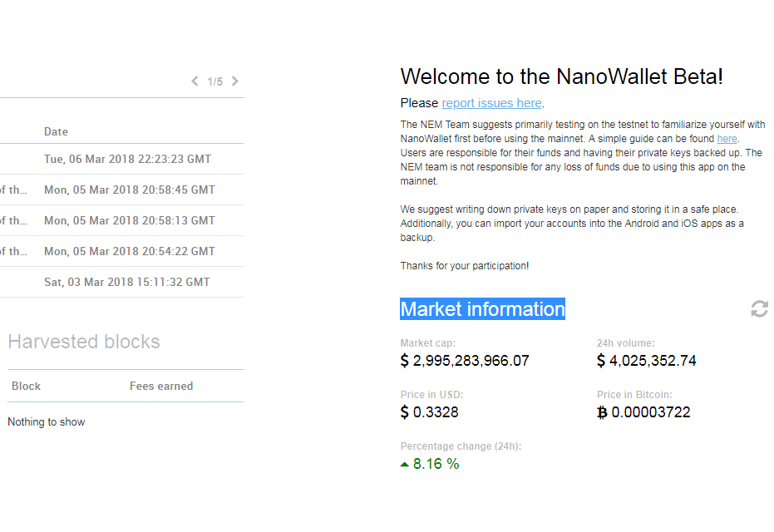Click the USD price value $ 0.3328
The height and width of the screenshot is (532, 774).
[x=430, y=412]
